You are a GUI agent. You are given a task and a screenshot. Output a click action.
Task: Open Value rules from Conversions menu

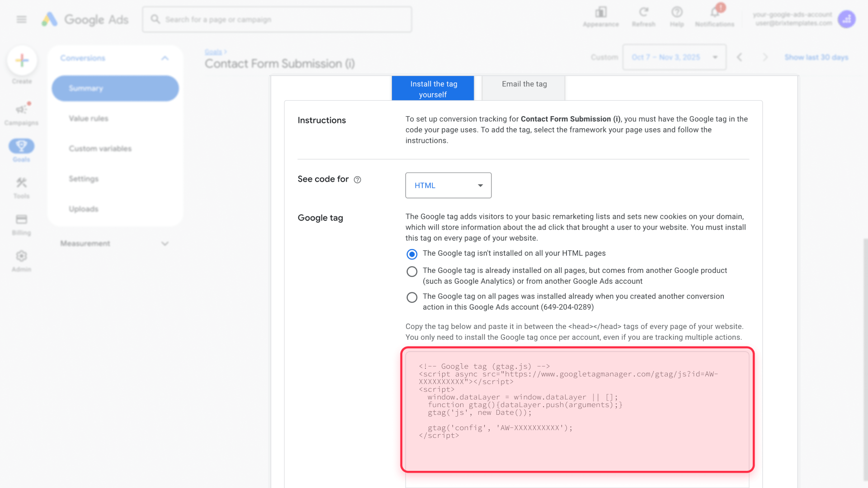[88, 118]
